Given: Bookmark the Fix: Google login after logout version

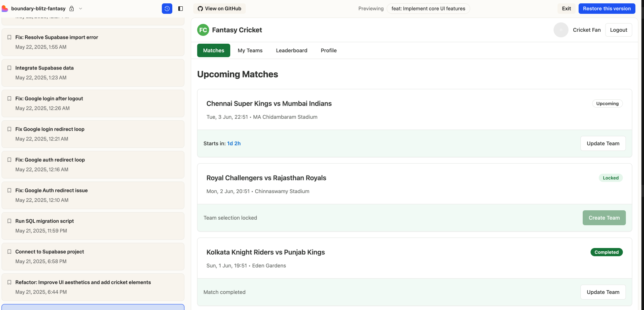Looking at the screenshot, I should point(9,99).
